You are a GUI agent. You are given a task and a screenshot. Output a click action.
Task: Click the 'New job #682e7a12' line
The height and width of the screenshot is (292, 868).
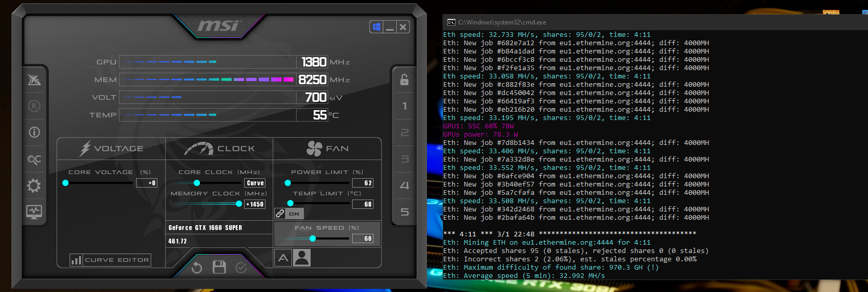pyautogui.click(x=576, y=43)
